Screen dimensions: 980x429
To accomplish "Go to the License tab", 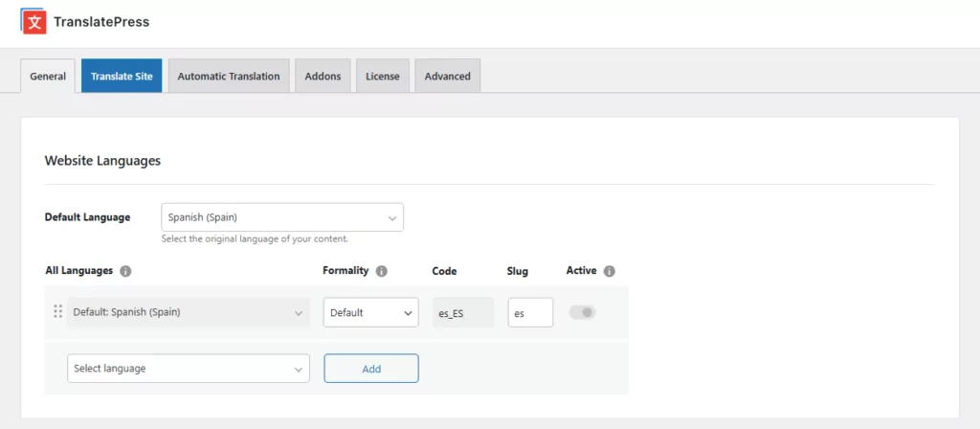I will click(x=383, y=76).
